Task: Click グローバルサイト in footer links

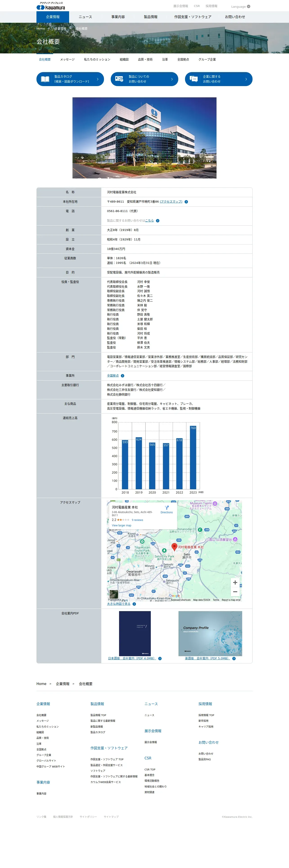Action: click(46, 761)
